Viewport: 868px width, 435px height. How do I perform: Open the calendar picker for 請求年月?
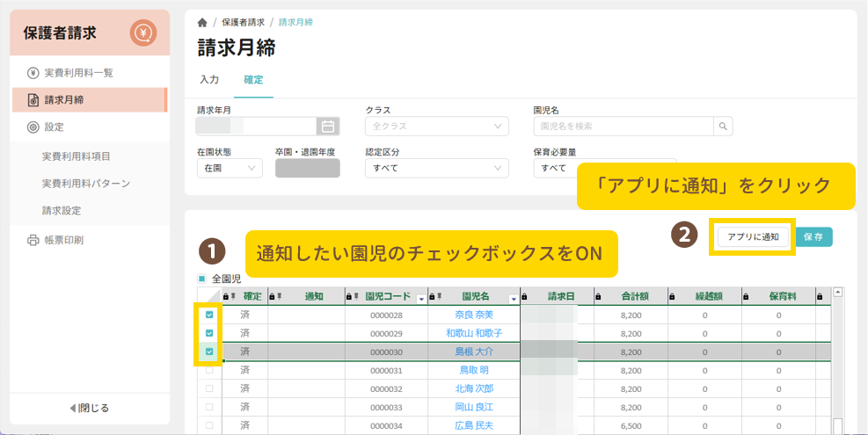click(328, 126)
